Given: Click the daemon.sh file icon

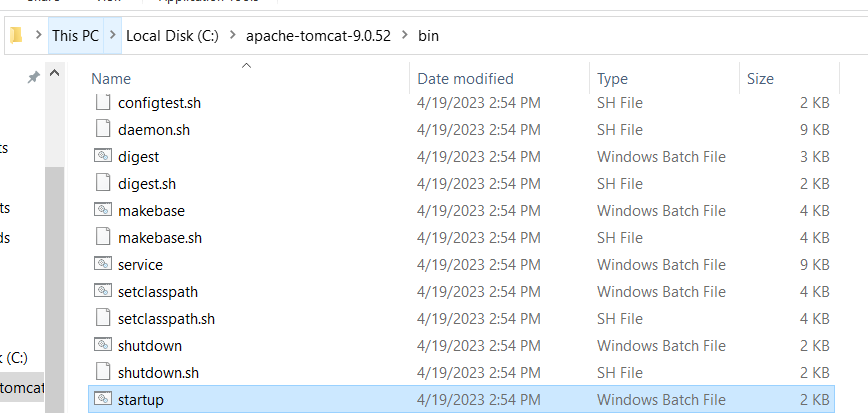Looking at the screenshot, I should coord(103,129).
